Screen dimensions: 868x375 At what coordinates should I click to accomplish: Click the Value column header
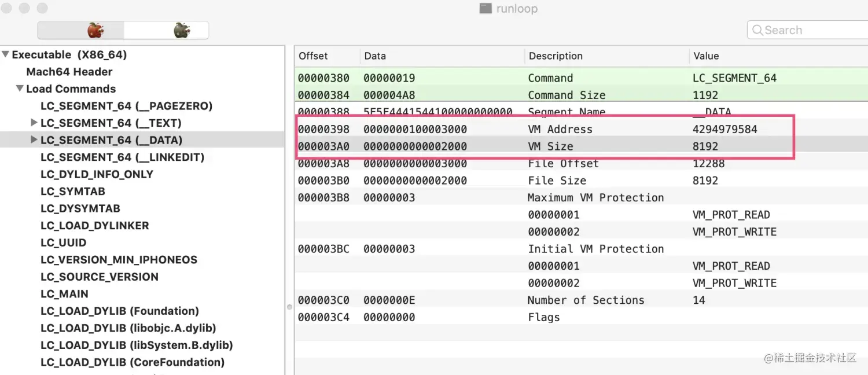tap(778, 56)
